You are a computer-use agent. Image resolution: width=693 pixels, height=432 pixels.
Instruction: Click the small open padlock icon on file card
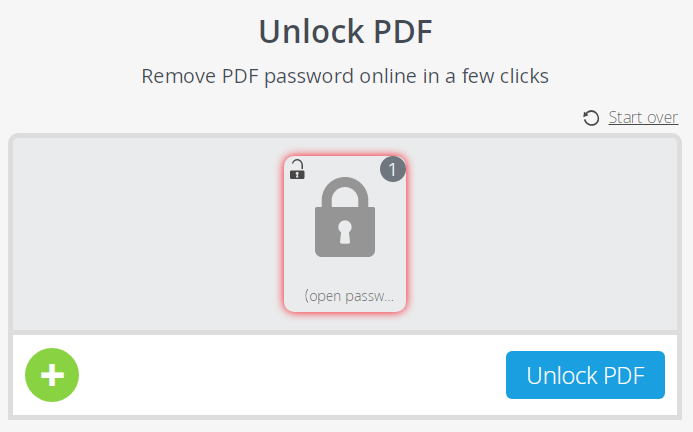[297, 169]
